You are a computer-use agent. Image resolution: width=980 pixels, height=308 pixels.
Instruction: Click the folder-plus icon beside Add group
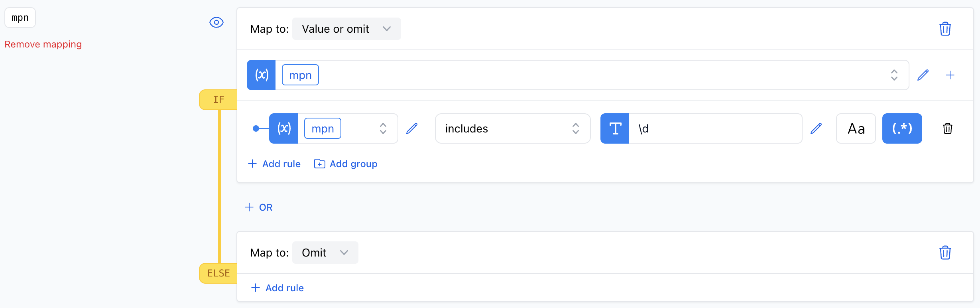point(319,164)
